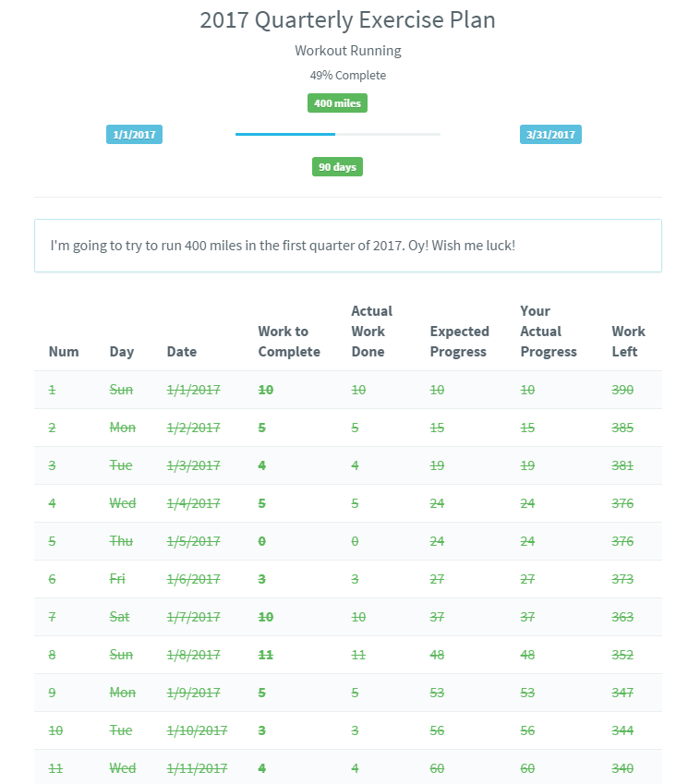
Task: Click the Actual Work Done column header
Action: (x=371, y=331)
